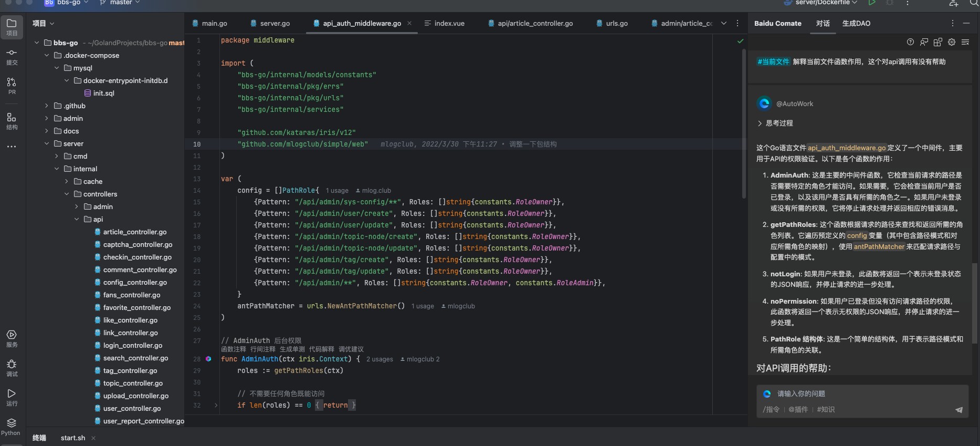
Task: Click 函数注释 function comment code lens
Action: pos(234,349)
